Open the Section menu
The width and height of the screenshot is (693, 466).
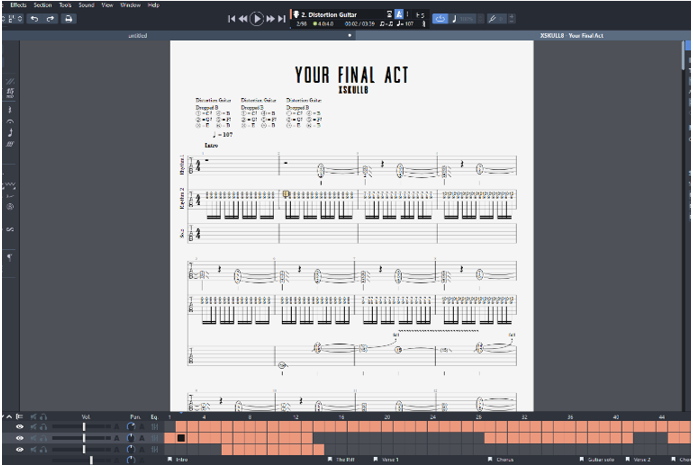point(43,5)
